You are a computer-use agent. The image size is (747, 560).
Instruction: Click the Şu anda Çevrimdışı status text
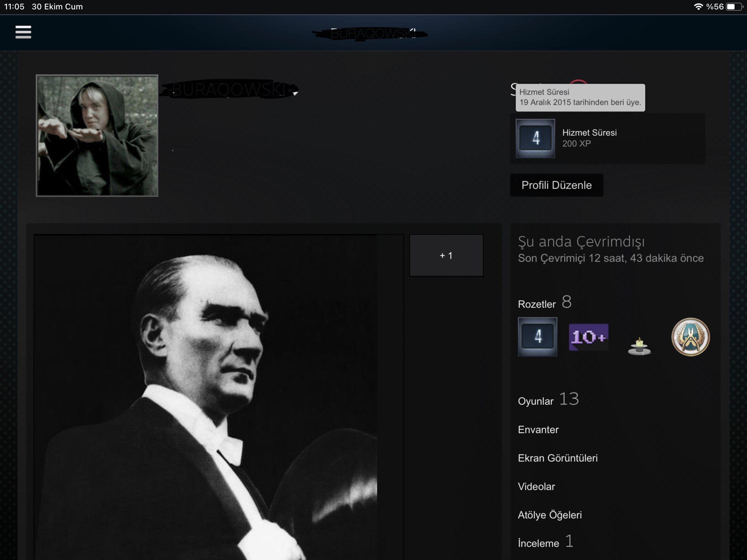coord(581,242)
